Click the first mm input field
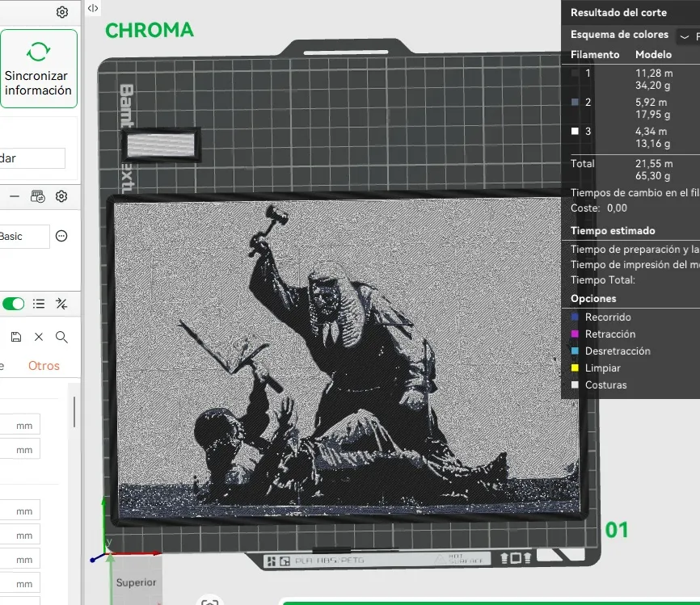Viewport: 700px width, 605px height. (x=20, y=424)
